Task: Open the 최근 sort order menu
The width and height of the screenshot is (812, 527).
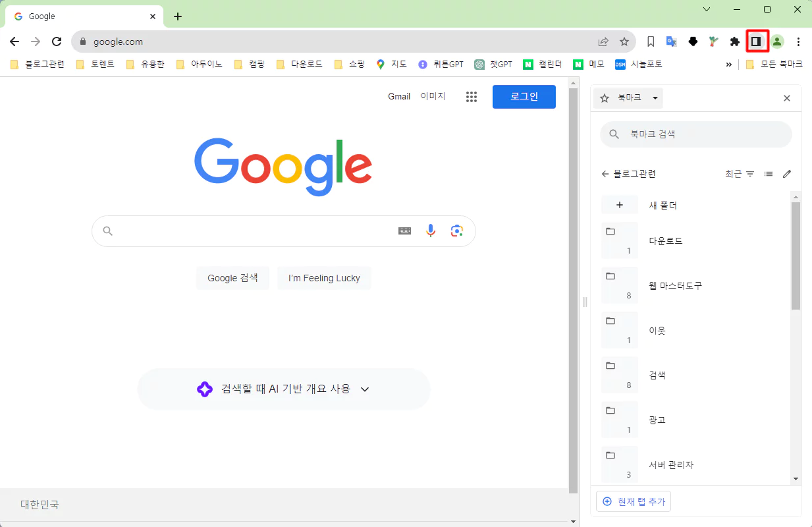Action: click(x=740, y=174)
